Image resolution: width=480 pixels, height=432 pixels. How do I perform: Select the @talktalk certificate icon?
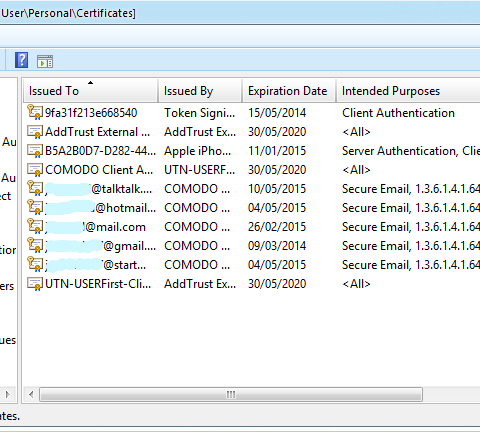(35, 188)
